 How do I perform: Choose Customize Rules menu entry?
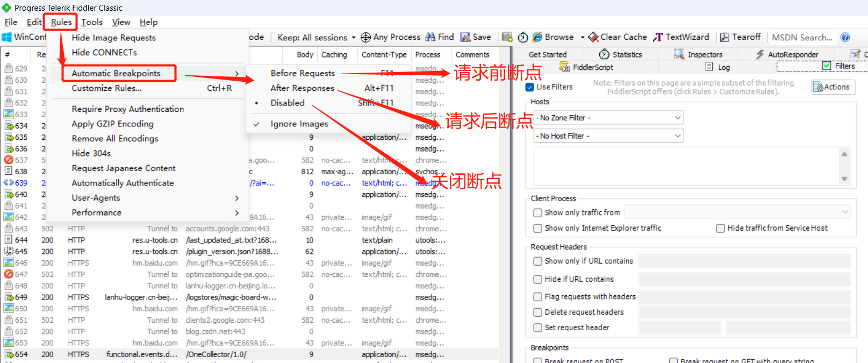tap(107, 88)
